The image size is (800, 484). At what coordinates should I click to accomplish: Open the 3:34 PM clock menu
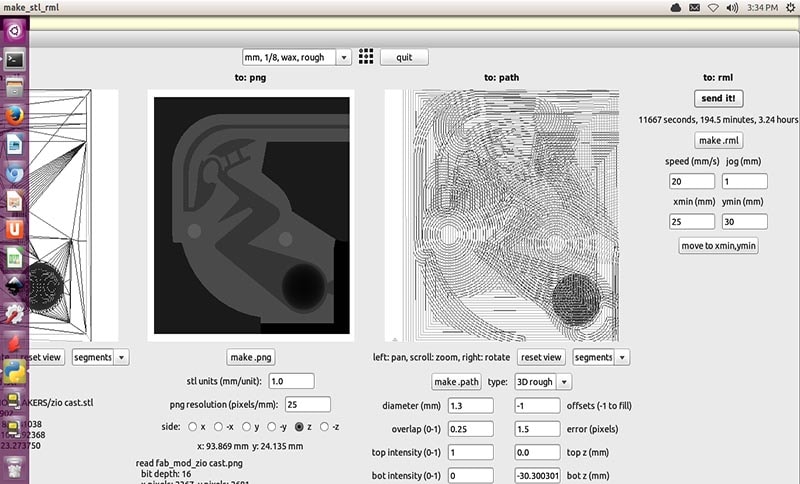(x=762, y=8)
